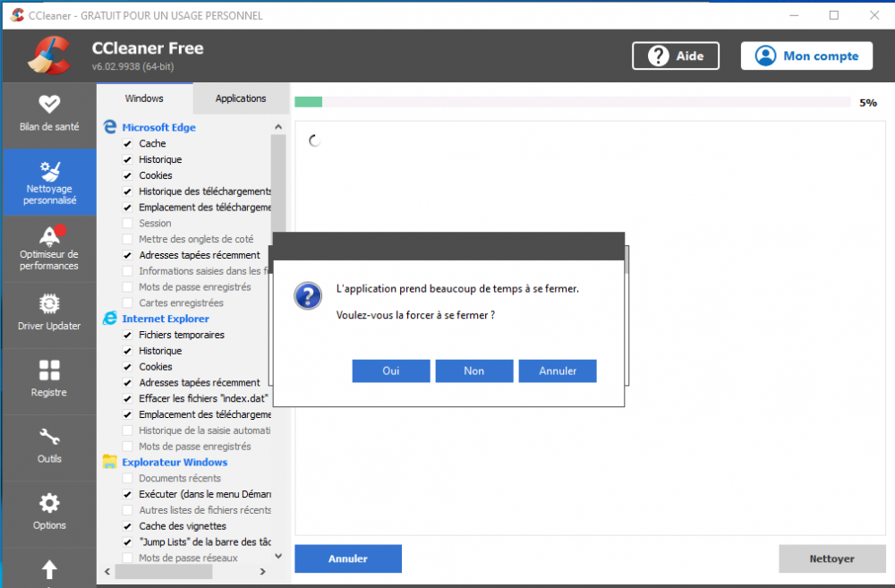
Task: Click the Microsoft Edge category icon
Action: coord(109,127)
